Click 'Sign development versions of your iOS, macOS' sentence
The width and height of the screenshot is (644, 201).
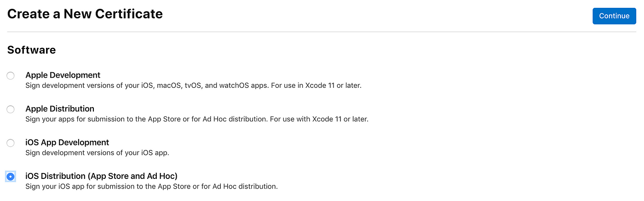146,86
